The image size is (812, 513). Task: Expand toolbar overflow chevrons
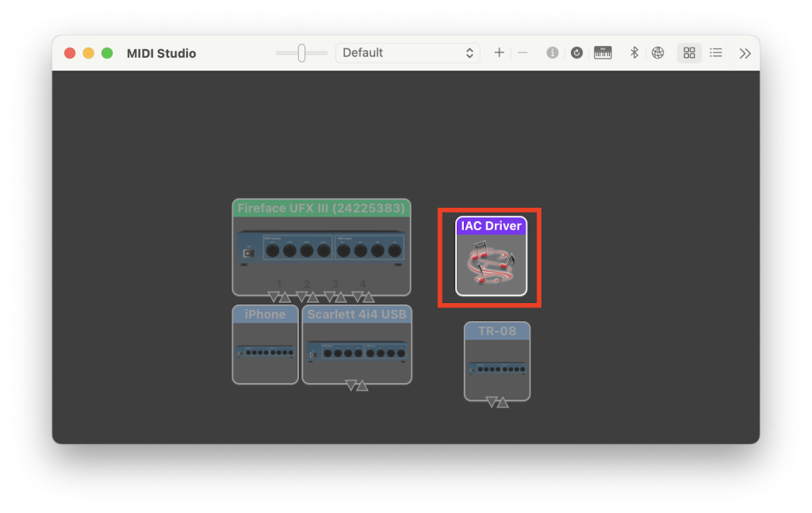pyautogui.click(x=745, y=53)
